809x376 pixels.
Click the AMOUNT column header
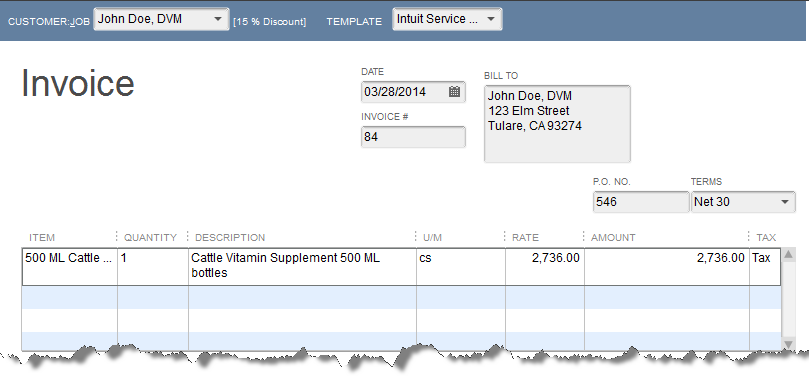613,238
